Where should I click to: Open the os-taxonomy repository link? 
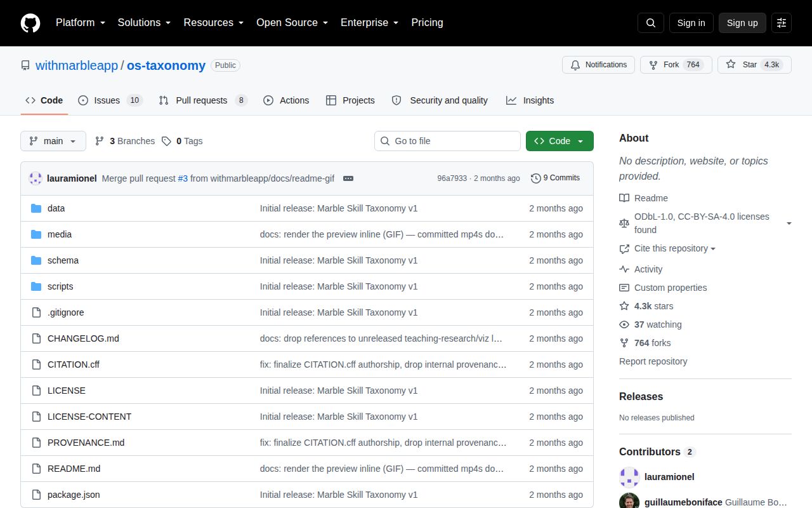(166, 65)
